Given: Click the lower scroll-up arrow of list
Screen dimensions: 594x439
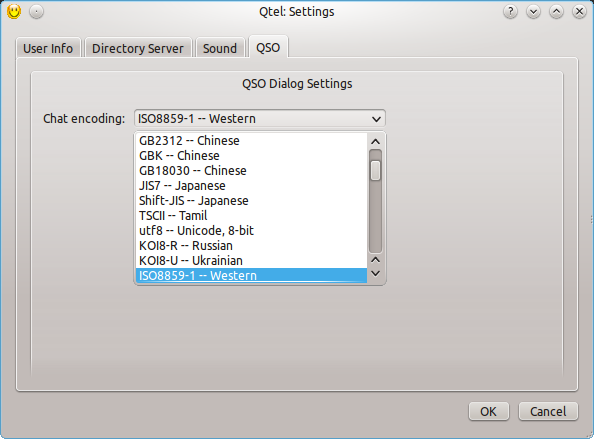Looking at the screenshot, I should pos(375,260).
